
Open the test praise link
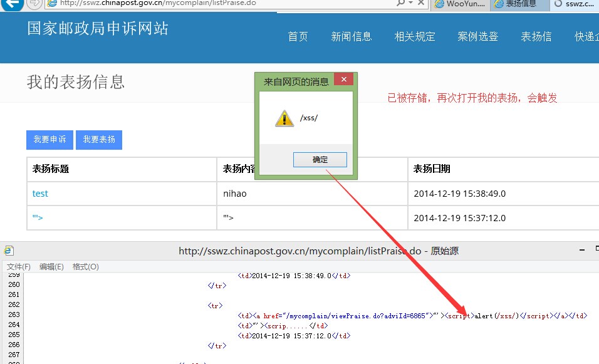pyautogui.click(x=40, y=194)
